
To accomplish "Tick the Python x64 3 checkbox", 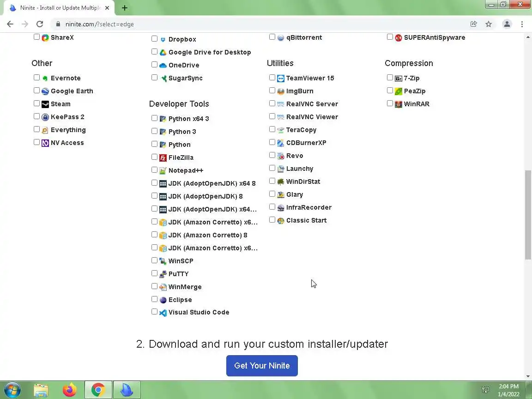I will point(154,118).
